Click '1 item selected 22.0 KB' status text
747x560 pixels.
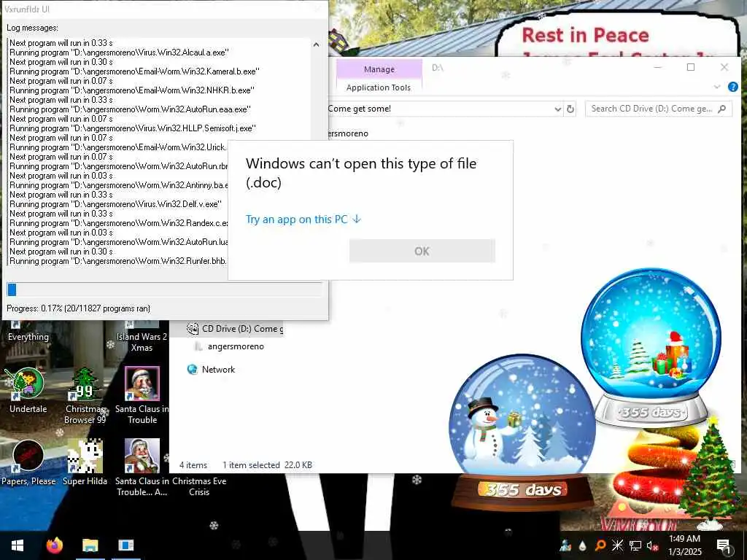[267, 465]
